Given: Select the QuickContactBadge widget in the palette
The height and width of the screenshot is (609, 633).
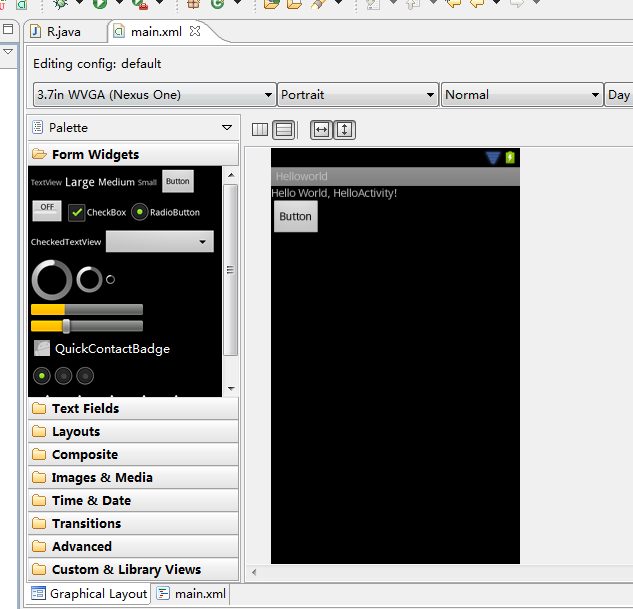Looking at the screenshot, I should click(x=102, y=349).
